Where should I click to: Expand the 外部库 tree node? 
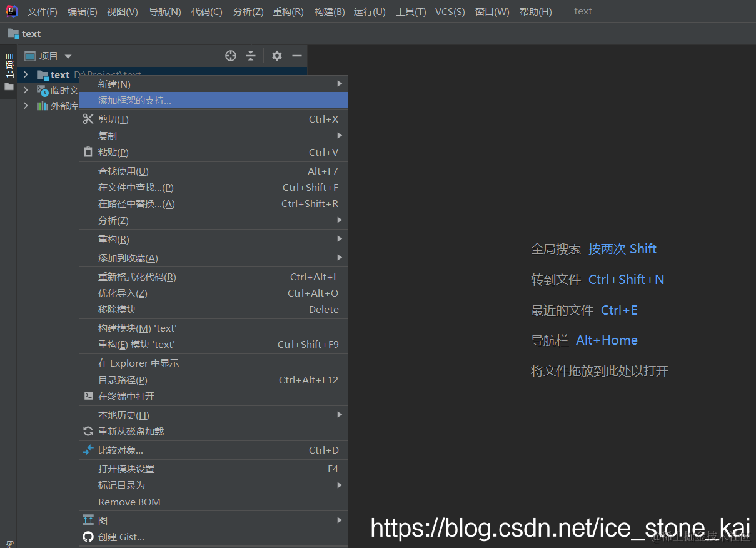[26, 106]
